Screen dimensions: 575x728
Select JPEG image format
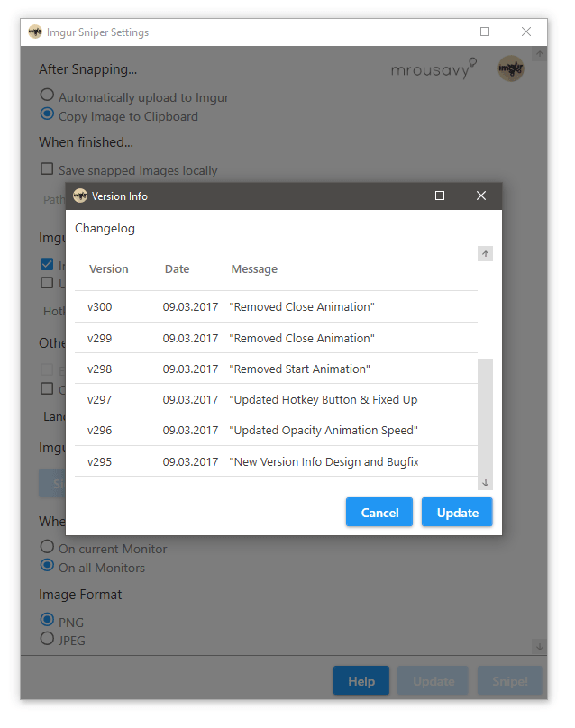tap(47, 640)
